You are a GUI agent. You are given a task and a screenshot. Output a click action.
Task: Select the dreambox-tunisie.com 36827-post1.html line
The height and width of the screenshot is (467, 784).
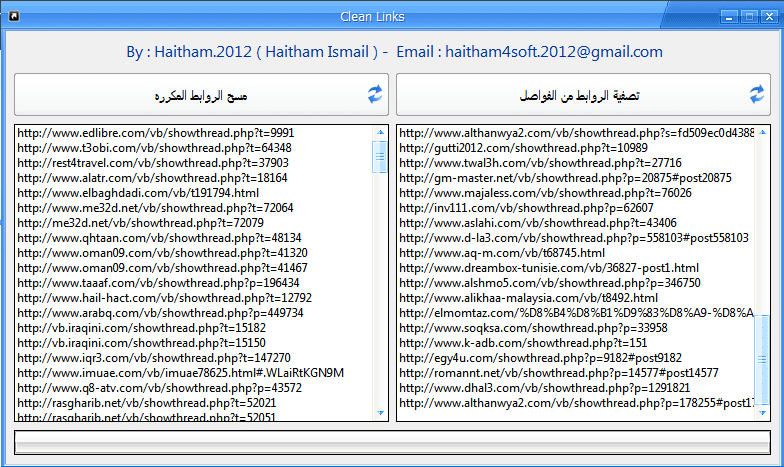549,268
